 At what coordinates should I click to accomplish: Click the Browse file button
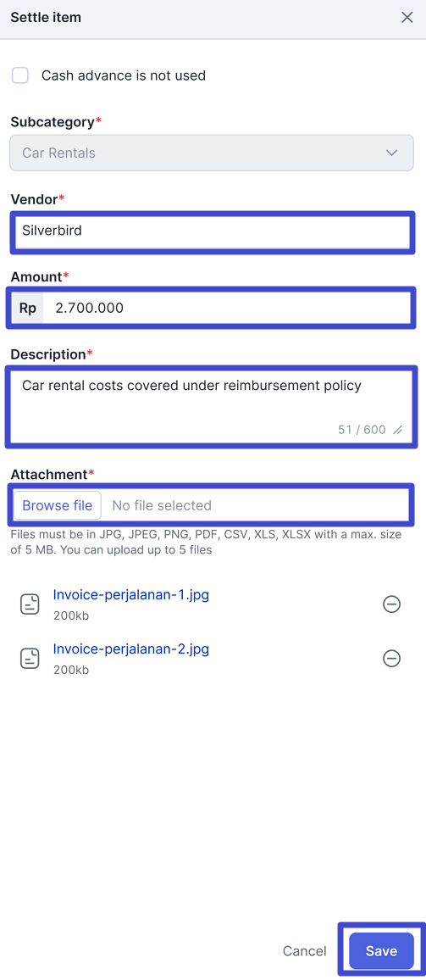(x=58, y=505)
